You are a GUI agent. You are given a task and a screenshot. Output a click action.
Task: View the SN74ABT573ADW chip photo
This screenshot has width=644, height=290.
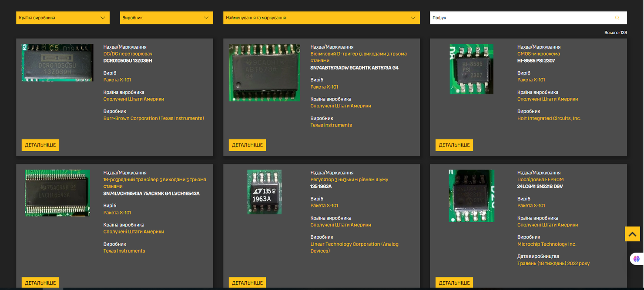pos(265,73)
